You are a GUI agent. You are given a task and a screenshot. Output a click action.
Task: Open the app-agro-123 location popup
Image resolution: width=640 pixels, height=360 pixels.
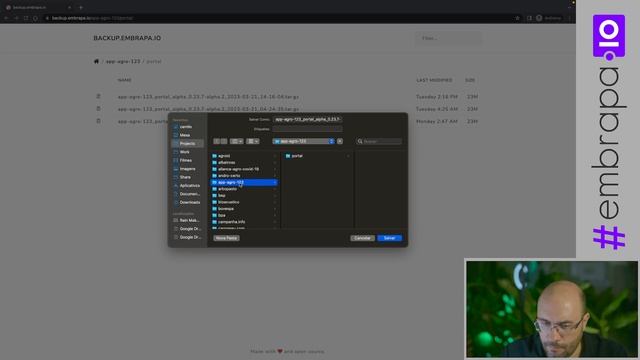[304, 141]
